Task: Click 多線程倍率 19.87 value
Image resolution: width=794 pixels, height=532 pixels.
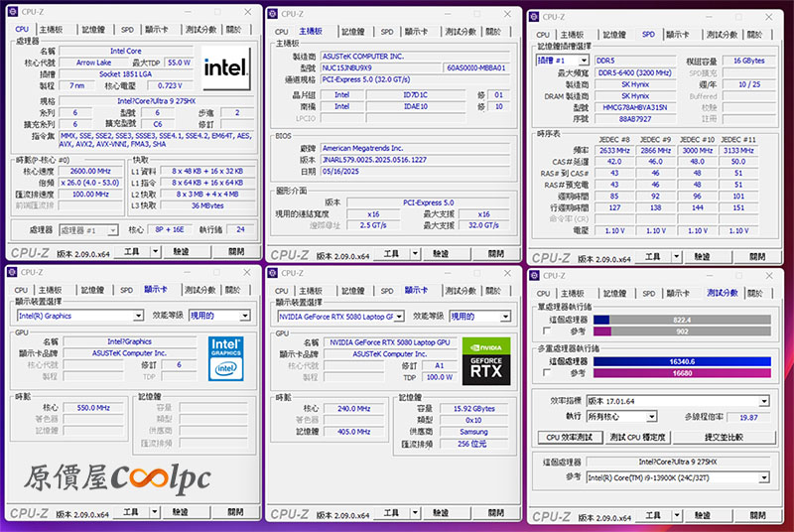Action: 748,417
